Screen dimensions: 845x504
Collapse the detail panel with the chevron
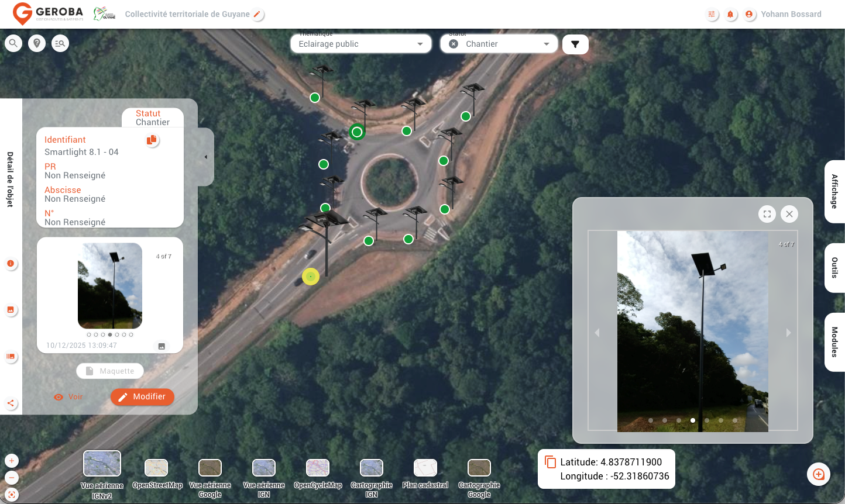205,157
